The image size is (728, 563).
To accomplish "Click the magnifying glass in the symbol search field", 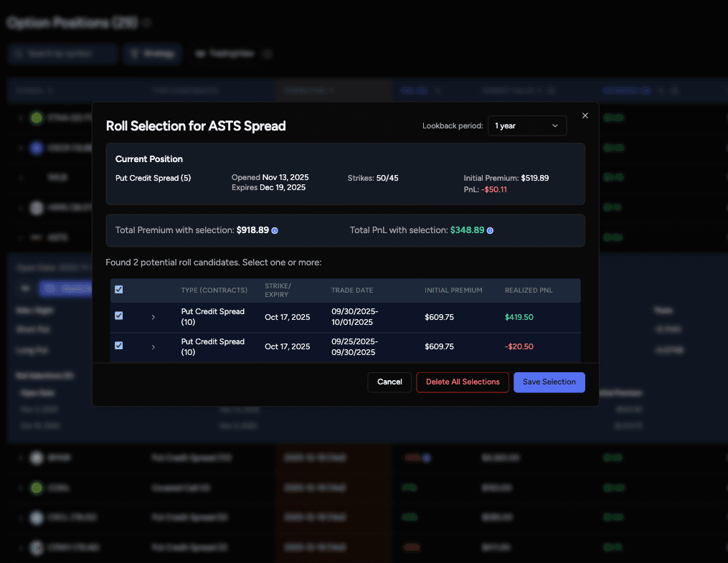I will click(x=18, y=54).
